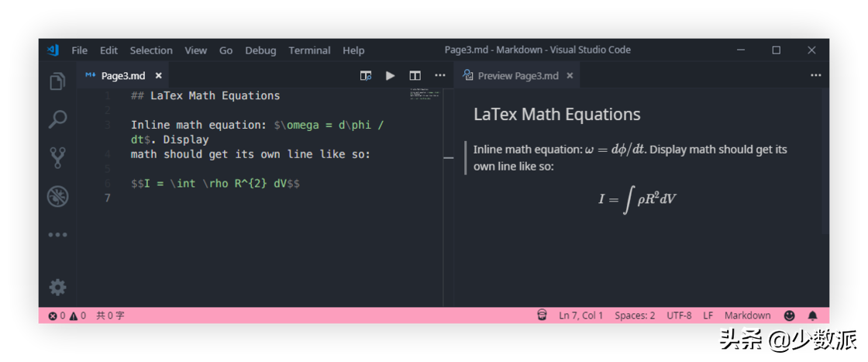Click the minimap in the editor

[425, 95]
